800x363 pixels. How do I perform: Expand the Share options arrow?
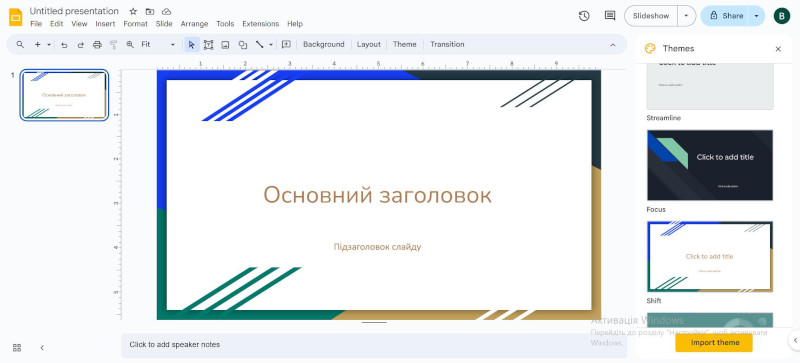tap(756, 16)
